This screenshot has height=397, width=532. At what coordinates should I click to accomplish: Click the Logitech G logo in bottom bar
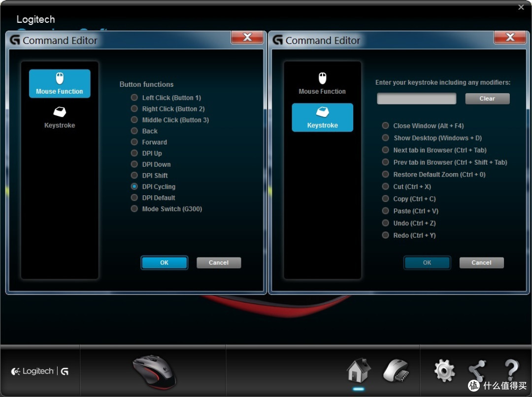[x=40, y=371]
